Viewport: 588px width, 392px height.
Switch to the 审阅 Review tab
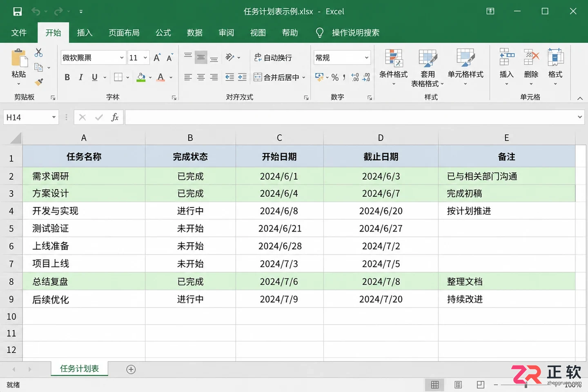pyautogui.click(x=226, y=33)
